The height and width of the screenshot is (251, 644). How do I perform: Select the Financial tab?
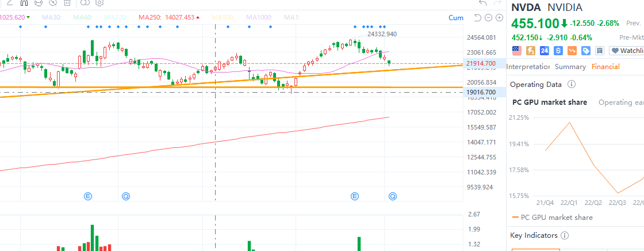(x=605, y=67)
